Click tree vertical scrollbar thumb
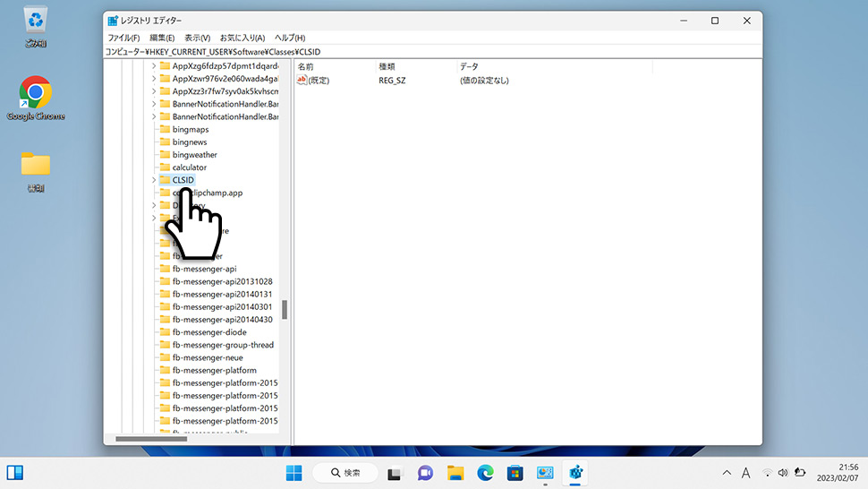868x489 pixels. click(x=285, y=310)
